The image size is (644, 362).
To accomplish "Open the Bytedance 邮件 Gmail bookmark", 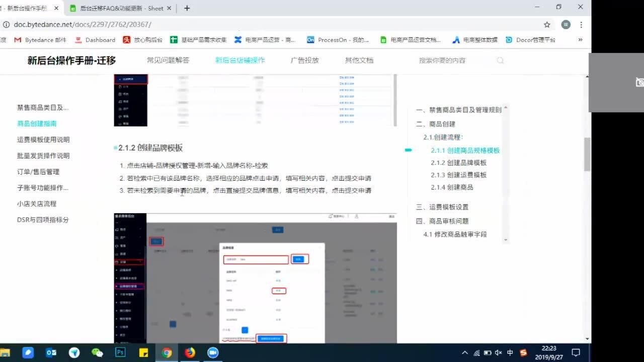I will click(x=40, y=40).
